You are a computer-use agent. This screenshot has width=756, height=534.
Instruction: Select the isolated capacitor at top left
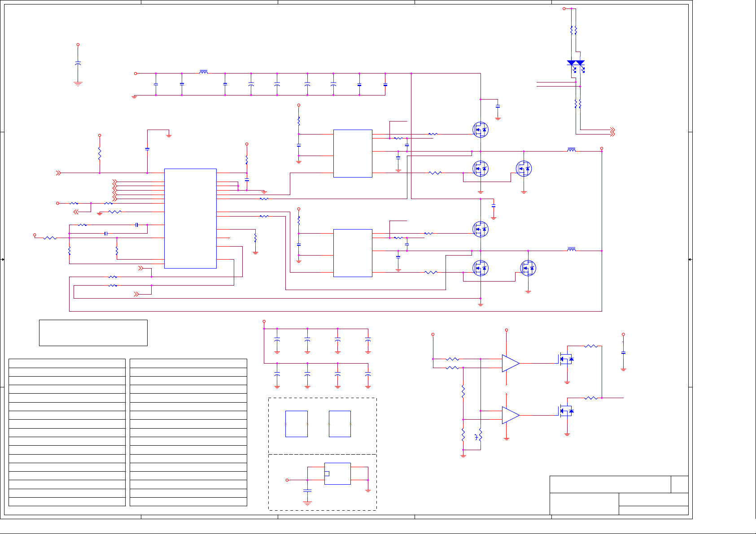(78, 64)
